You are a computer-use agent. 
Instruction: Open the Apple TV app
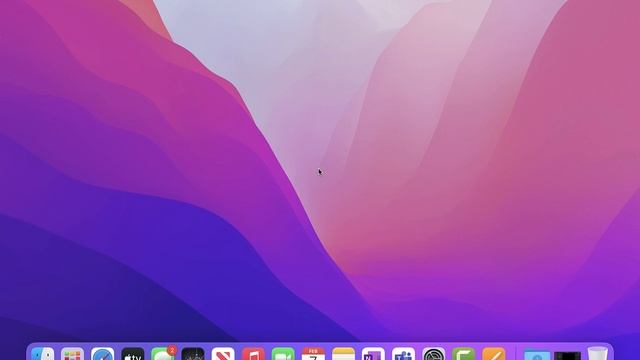coord(133,354)
